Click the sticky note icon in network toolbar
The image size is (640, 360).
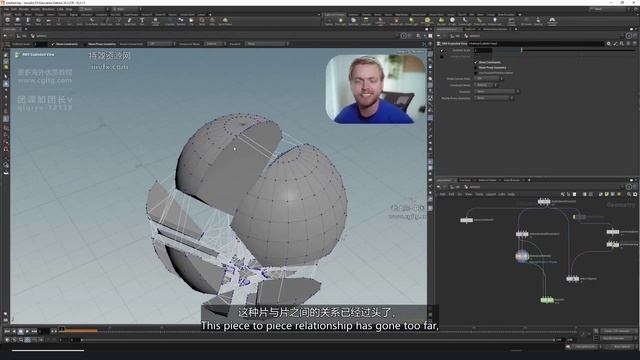607,194
